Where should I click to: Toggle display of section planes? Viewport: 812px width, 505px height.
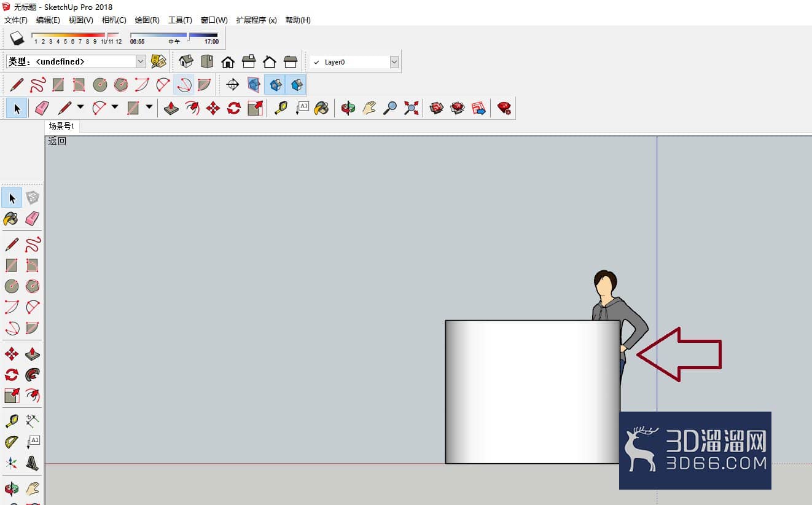[254, 84]
